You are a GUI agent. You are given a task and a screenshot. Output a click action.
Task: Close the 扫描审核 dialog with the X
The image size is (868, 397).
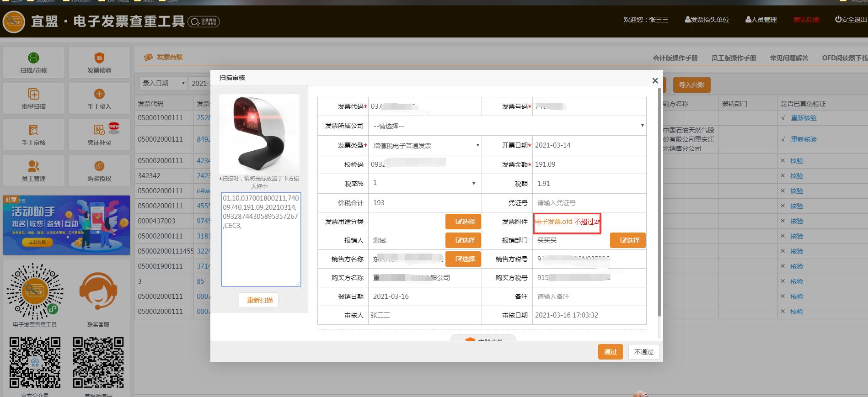click(x=655, y=81)
